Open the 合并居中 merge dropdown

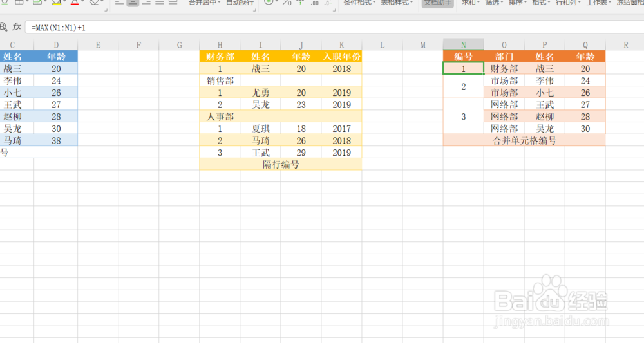point(204,3)
